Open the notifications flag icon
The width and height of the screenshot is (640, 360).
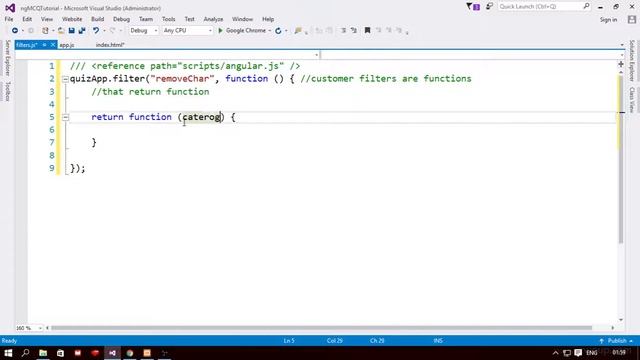tap(473, 7)
